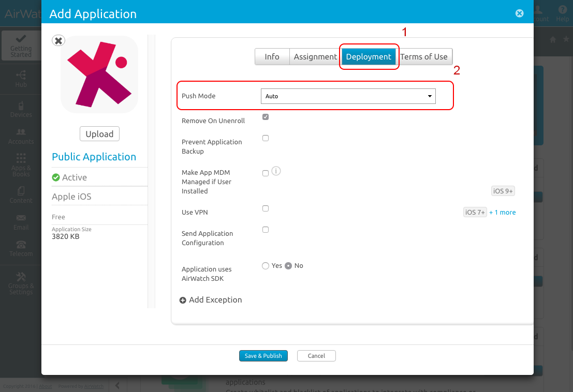Click the application logo thumbnail
This screenshot has height=392, width=573.
99,74
